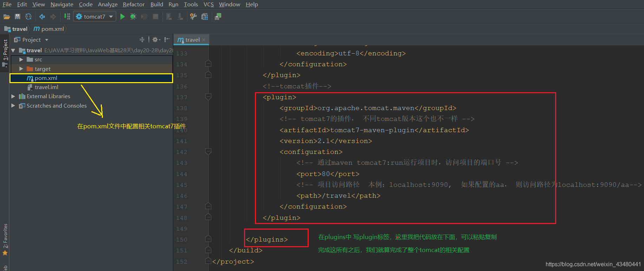This screenshot has height=271, width=644.
Task: Navigate Forward with the right arrow icon
Action: [53, 16]
